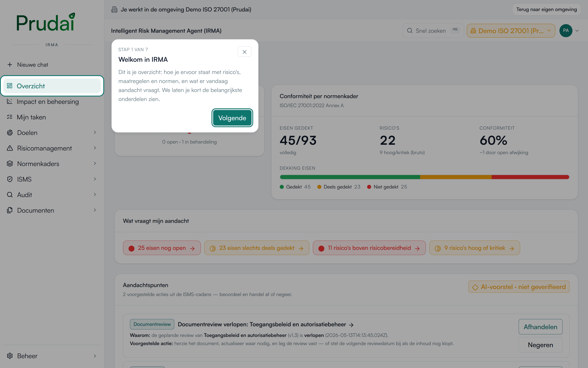Open Mijn taken in sidebar

[x=52, y=117]
